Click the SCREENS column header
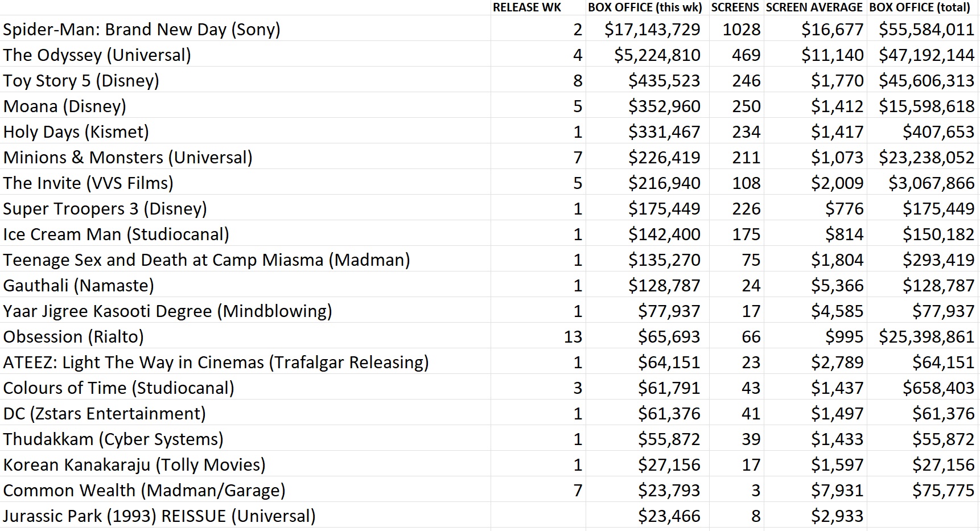Screen dimensions: 980x531 (x=735, y=7)
